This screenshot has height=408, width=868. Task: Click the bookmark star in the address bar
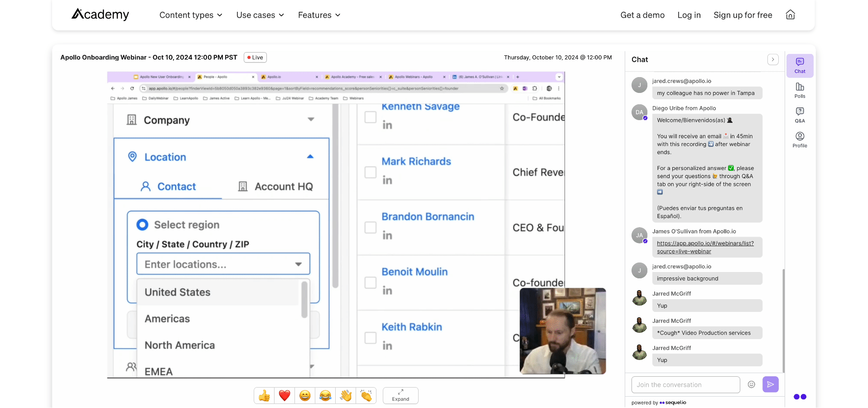coord(502,88)
